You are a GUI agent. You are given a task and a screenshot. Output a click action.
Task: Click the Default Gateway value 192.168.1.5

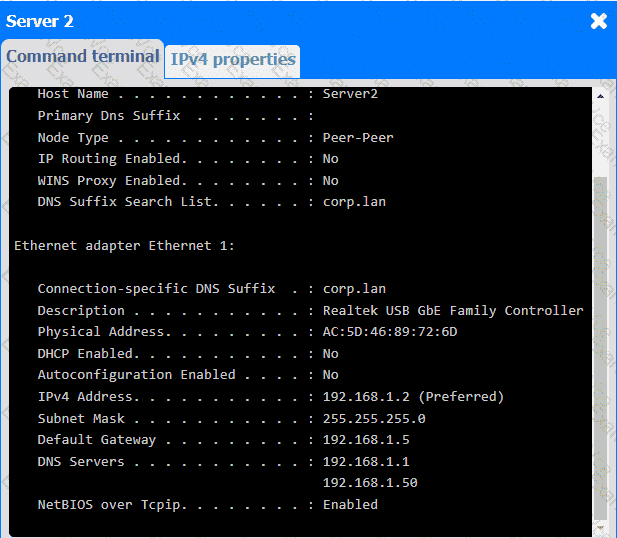(x=365, y=440)
